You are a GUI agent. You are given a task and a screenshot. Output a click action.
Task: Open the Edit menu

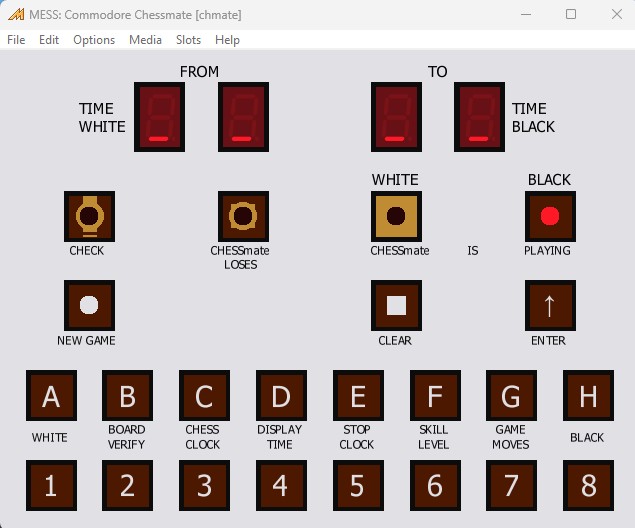pos(49,40)
